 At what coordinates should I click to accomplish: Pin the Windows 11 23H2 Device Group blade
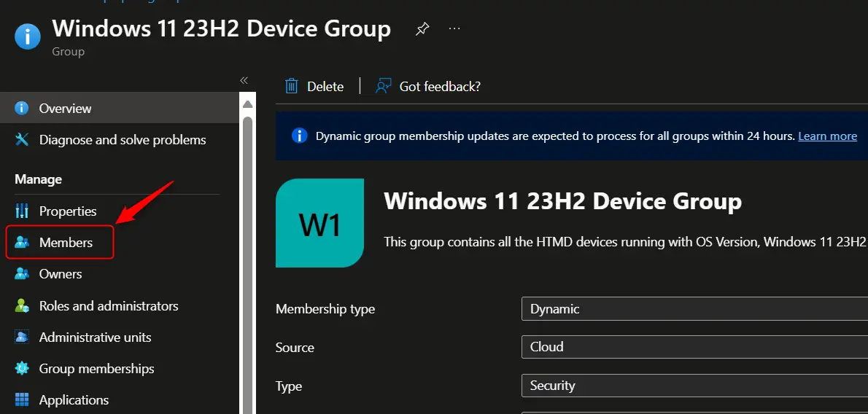point(422,29)
